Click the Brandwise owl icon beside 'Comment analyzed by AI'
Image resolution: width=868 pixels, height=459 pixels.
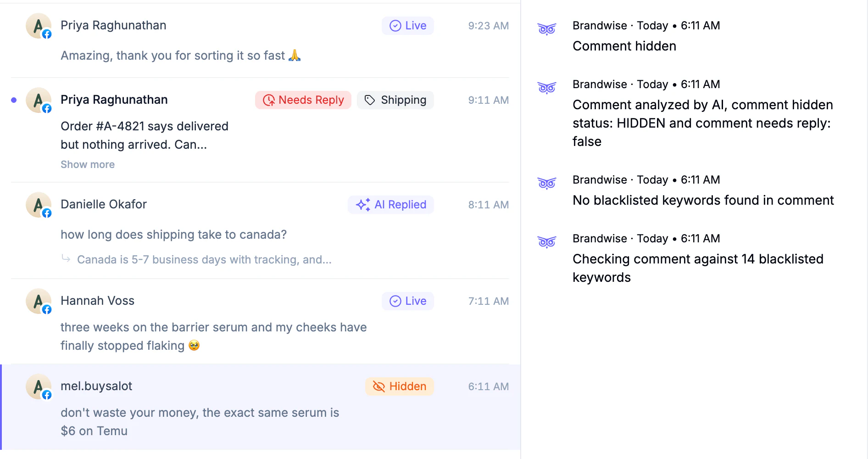(x=547, y=88)
